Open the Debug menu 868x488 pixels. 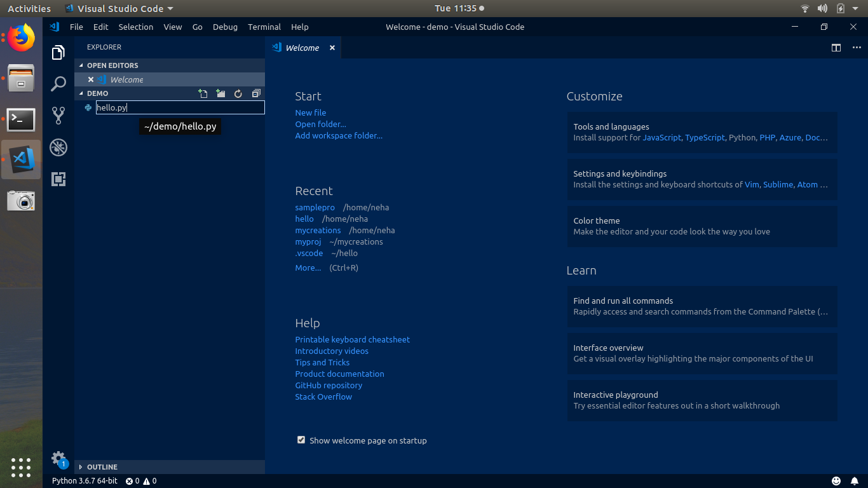(x=225, y=27)
